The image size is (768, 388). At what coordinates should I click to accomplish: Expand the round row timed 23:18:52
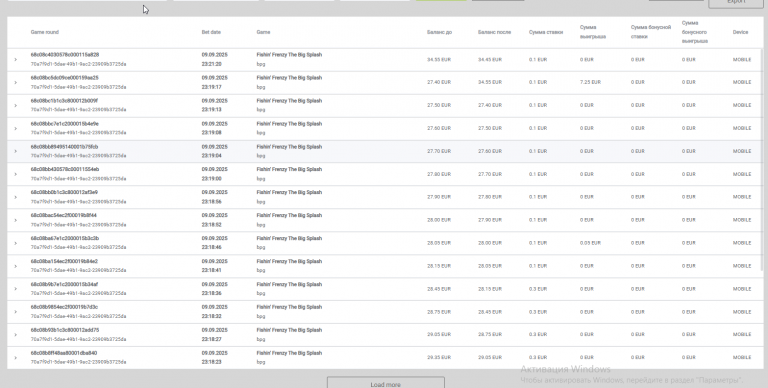(16, 220)
